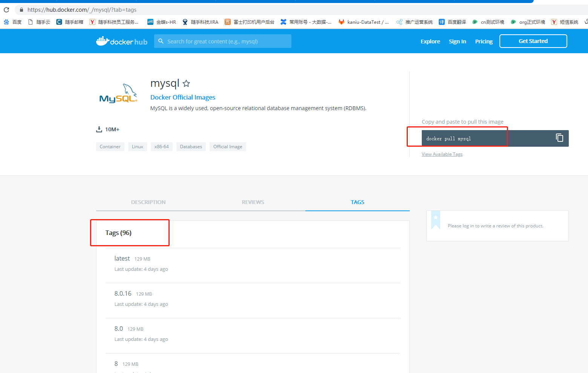Star the mysql repository
Image resolution: width=588 pixels, height=373 pixels.
(186, 83)
